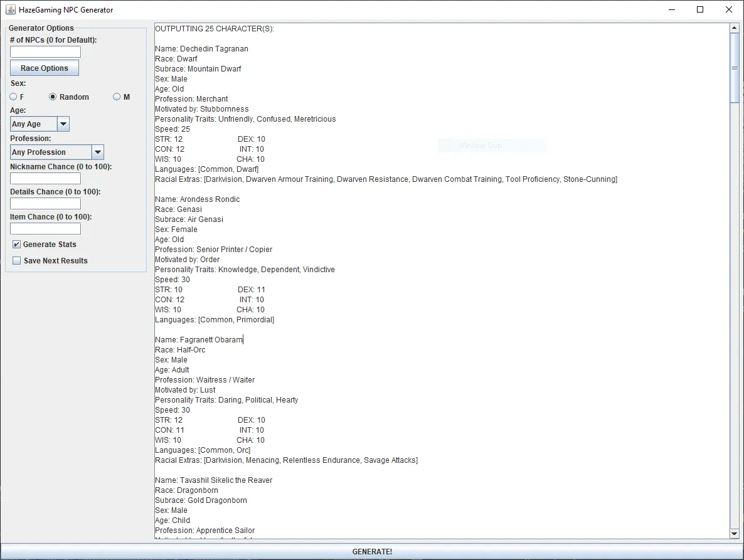Click 'Name: Arondess Rondic' line
The image size is (744, 560).
(198, 199)
